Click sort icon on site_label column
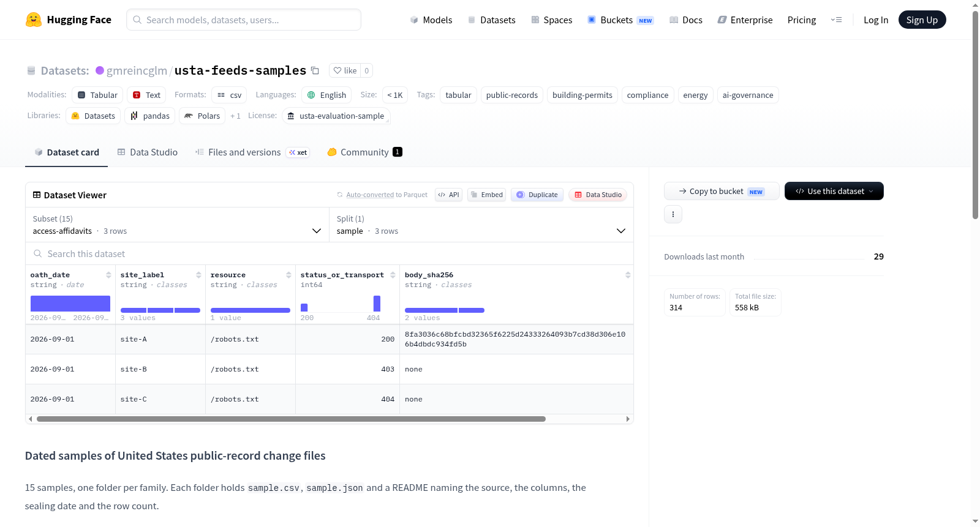Viewport: 980px width, 527px height. (x=198, y=275)
